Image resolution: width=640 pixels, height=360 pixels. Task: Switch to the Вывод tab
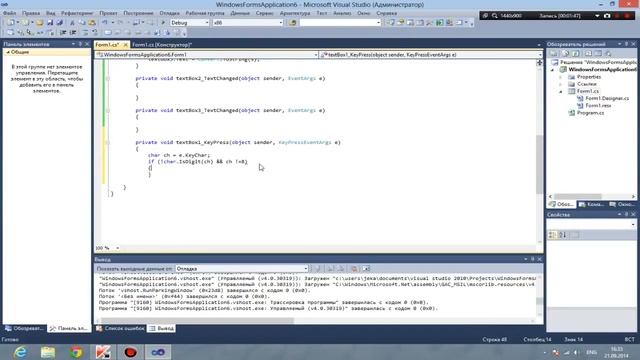click(x=162, y=328)
